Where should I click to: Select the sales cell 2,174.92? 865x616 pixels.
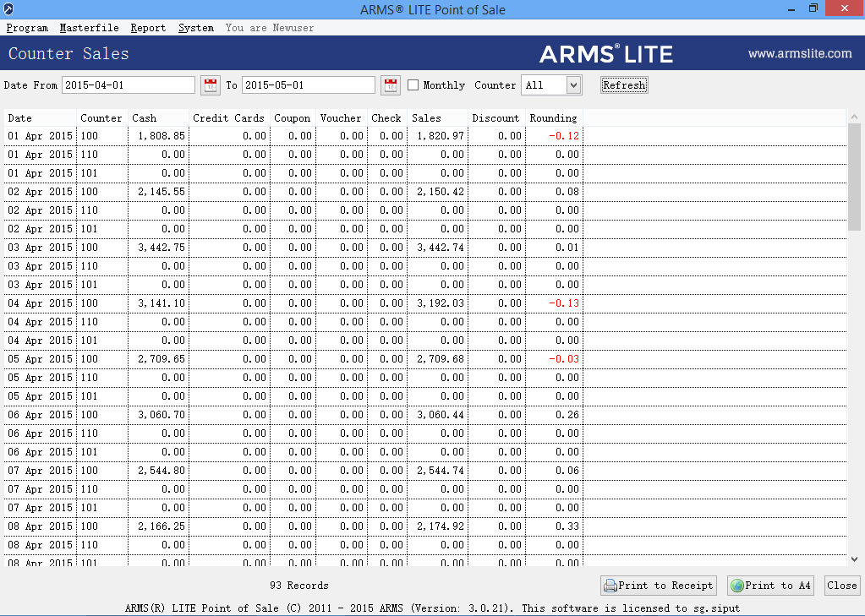[x=441, y=526]
